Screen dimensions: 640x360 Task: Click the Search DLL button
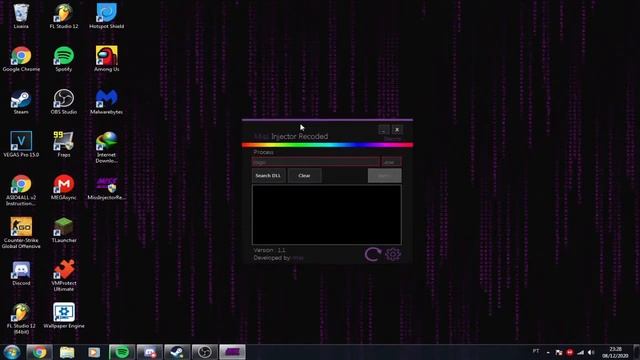pyautogui.click(x=268, y=176)
